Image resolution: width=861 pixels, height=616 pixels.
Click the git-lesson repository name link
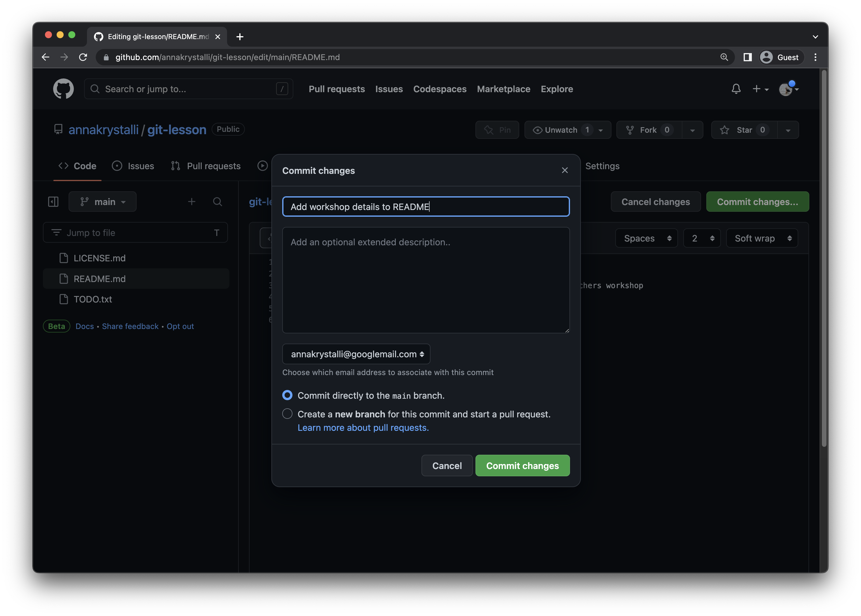coord(177,130)
